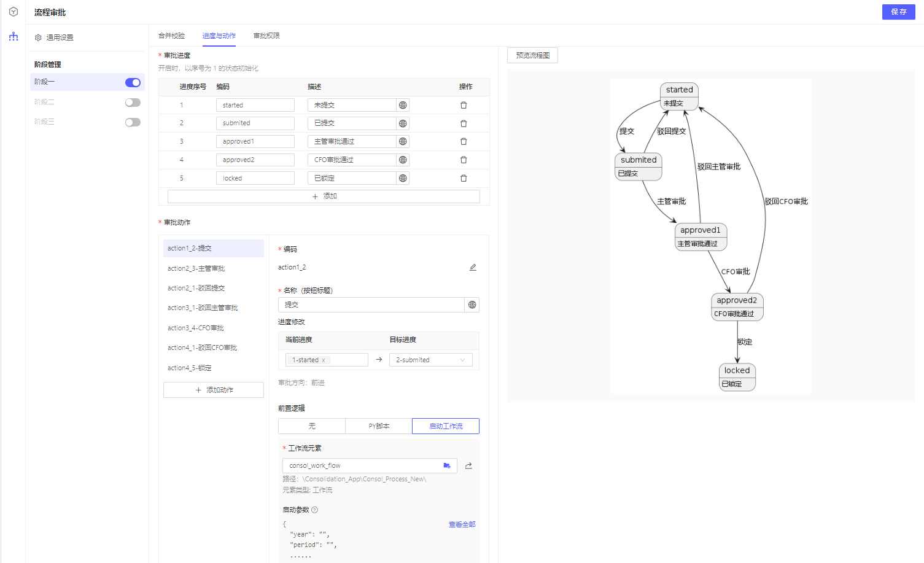Switch to the 合并校验 tab

point(171,36)
